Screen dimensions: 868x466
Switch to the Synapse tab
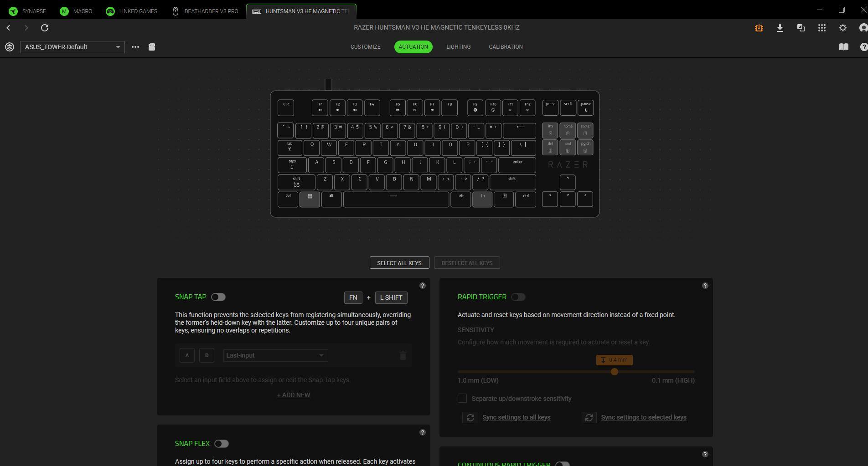click(x=27, y=11)
